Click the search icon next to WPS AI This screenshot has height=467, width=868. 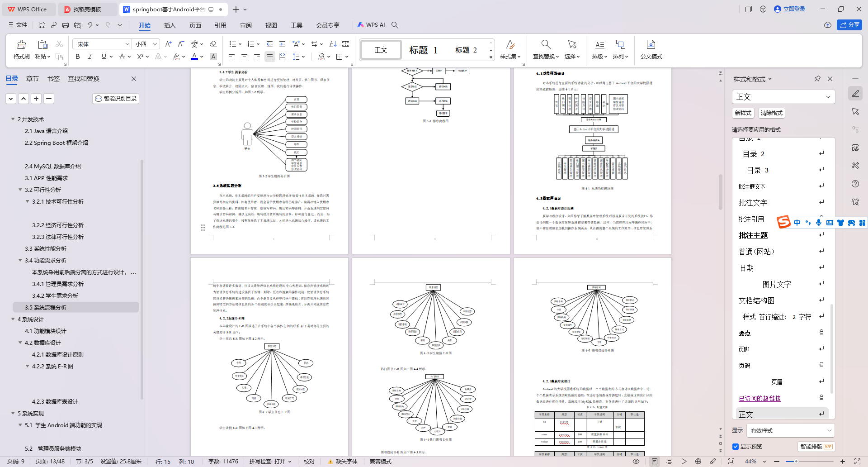[x=395, y=25]
